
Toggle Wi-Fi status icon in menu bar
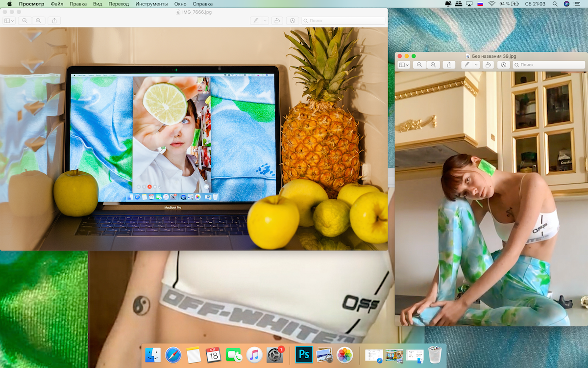491,4
